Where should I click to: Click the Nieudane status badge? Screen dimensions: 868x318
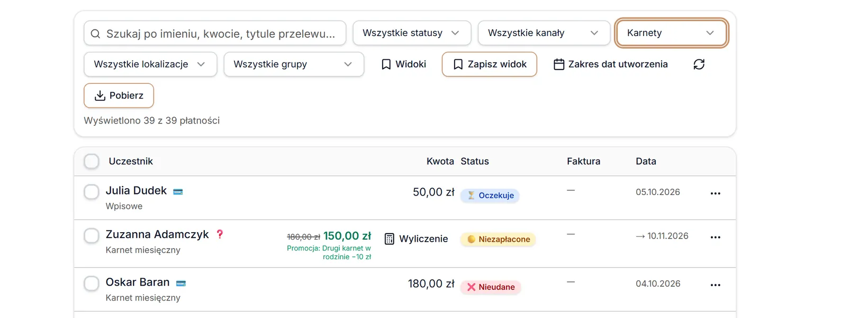click(x=491, y=287)
